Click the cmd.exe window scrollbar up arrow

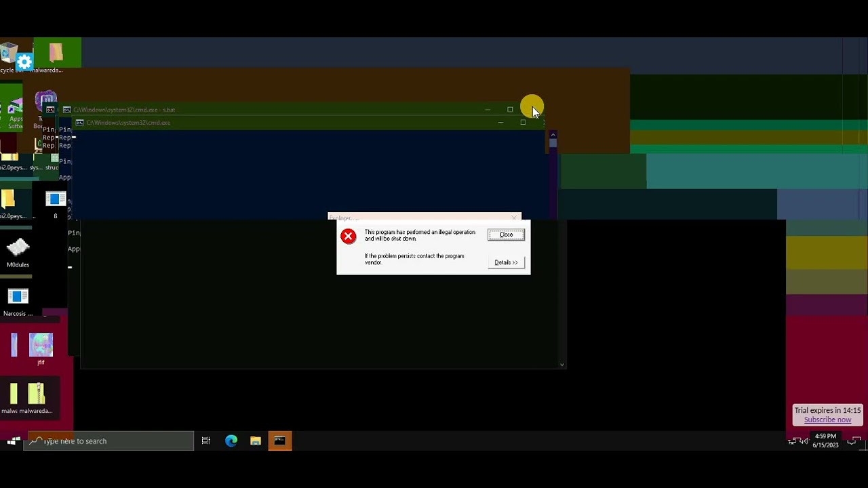tap(553, 135)
